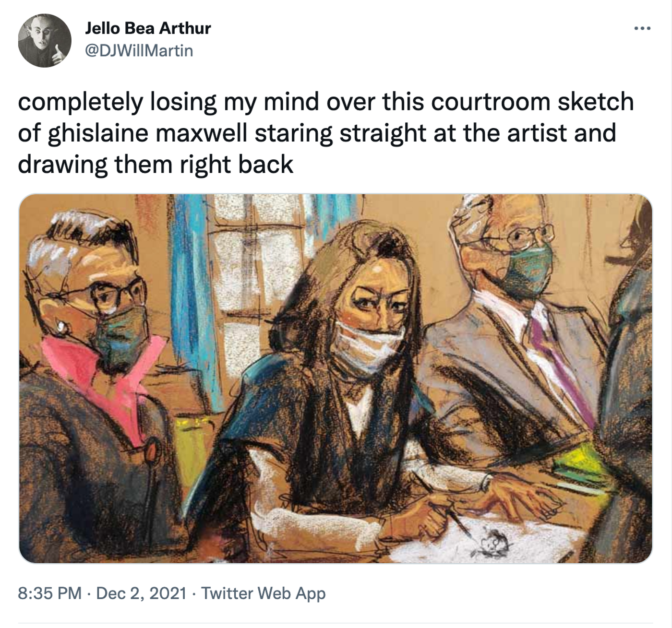Visit the @DJWillMartin handle
The width and height of the screenshot is (672, 628).
coord(139,50)
